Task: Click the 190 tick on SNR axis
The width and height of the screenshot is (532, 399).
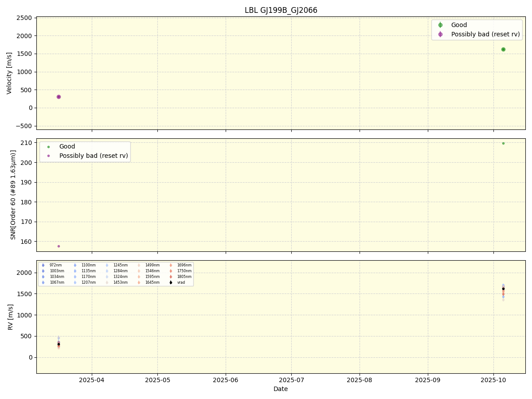Action: click(x=27, y=182)
